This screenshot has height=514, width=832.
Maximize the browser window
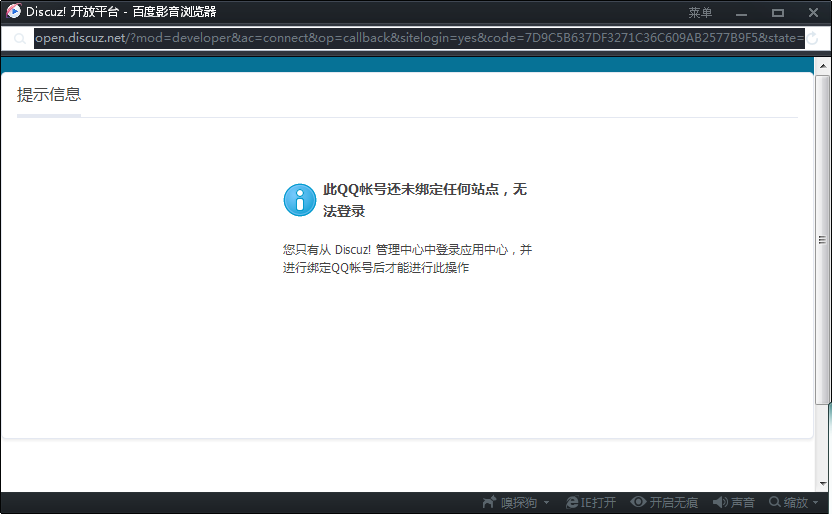(778, 13)
